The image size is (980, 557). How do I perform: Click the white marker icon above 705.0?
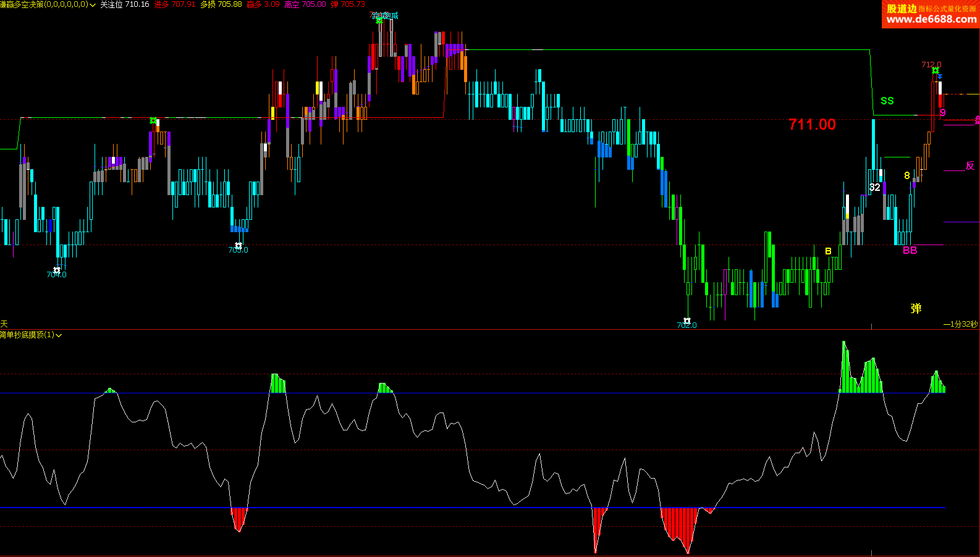(x=239, y=245)
